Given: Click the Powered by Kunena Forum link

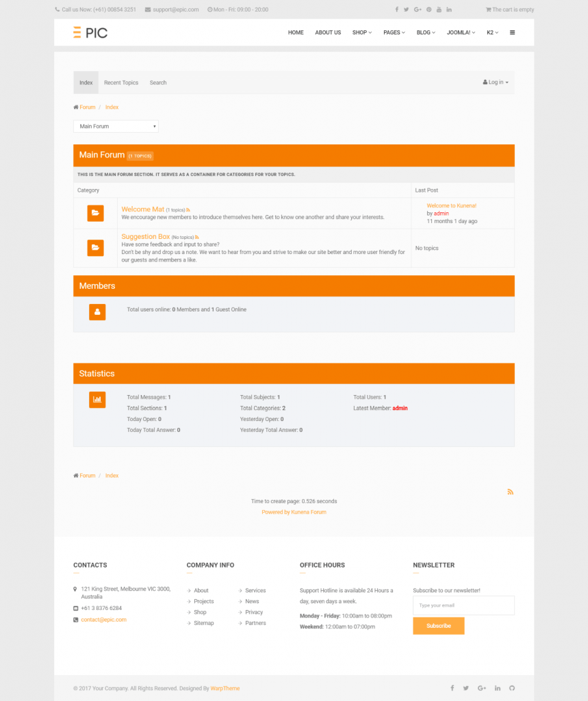Looking at the screenshot, I should point(294,511).
